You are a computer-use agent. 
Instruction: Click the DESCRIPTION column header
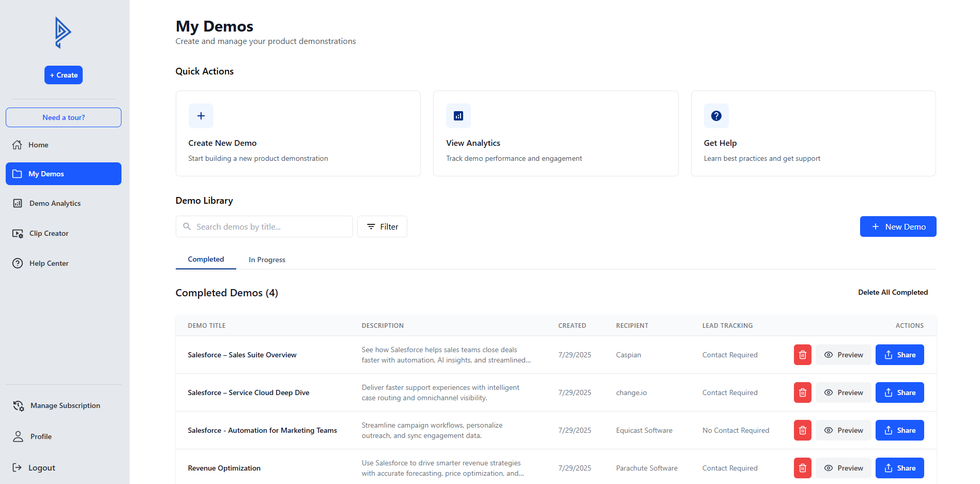[x=382, y=326]
